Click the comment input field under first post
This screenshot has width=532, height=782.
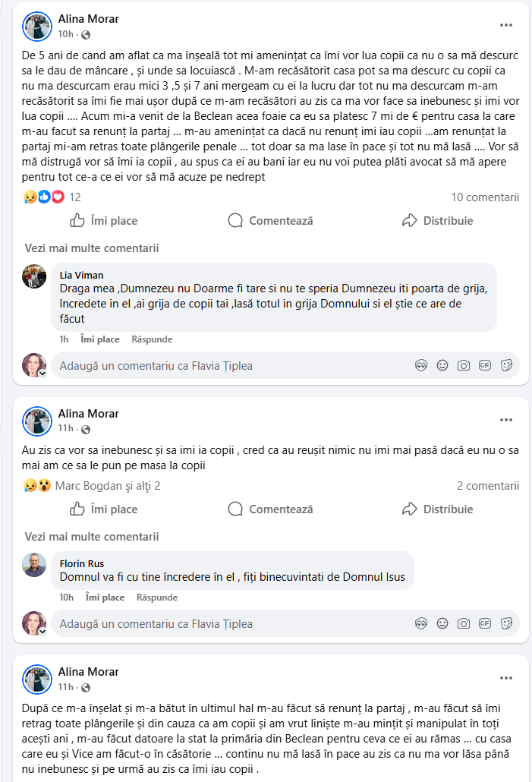(228, 365)
